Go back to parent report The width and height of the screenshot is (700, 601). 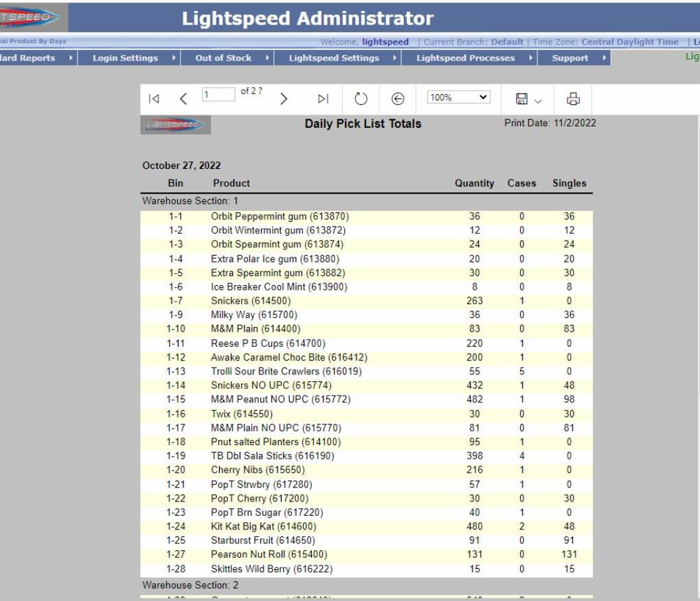tap(398, 99)
